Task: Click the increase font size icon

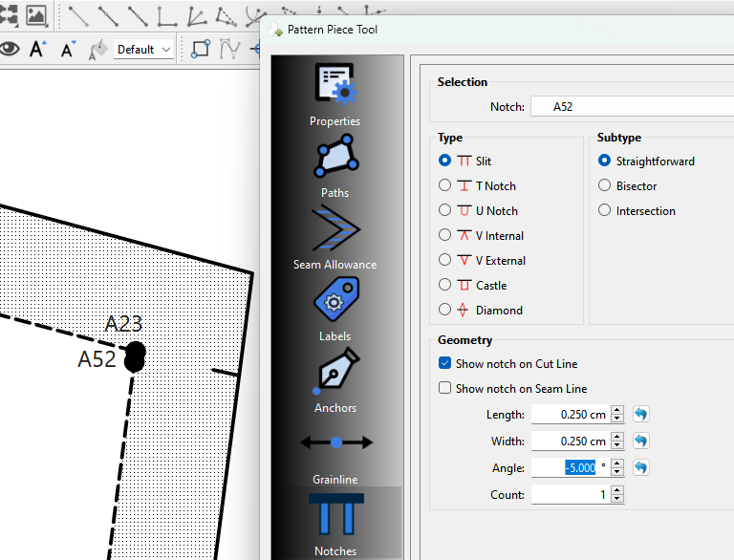Action: pos(37,49)
